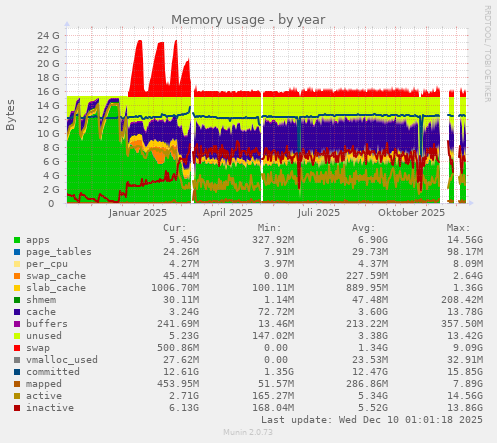Click the '24 G' y-axis label

48,35
